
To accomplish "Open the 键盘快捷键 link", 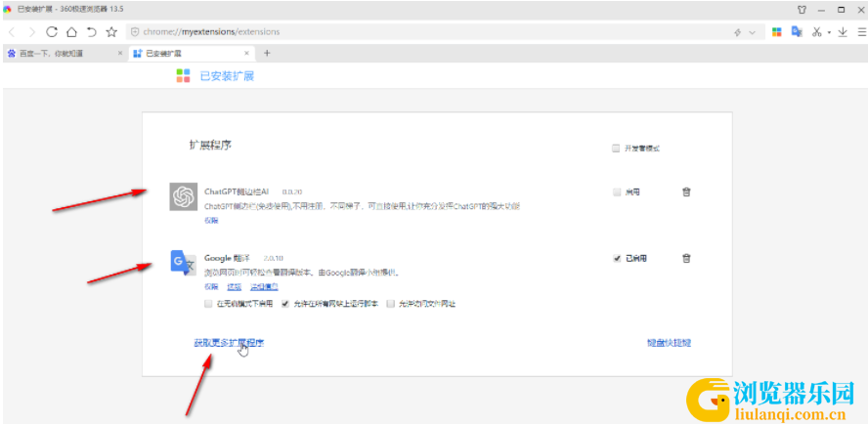I will pos(670,343).
